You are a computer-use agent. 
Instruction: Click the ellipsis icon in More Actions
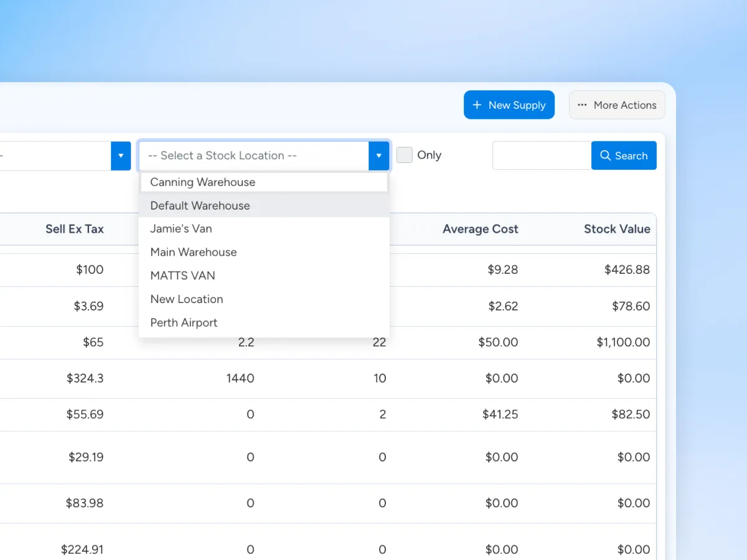point(583,105)
